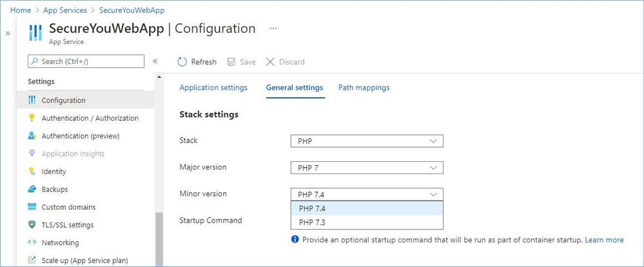Screen dimensions: 644x267
Task: Click the sidebar search box
Action: pyautogui.click(x=86, y=61)
